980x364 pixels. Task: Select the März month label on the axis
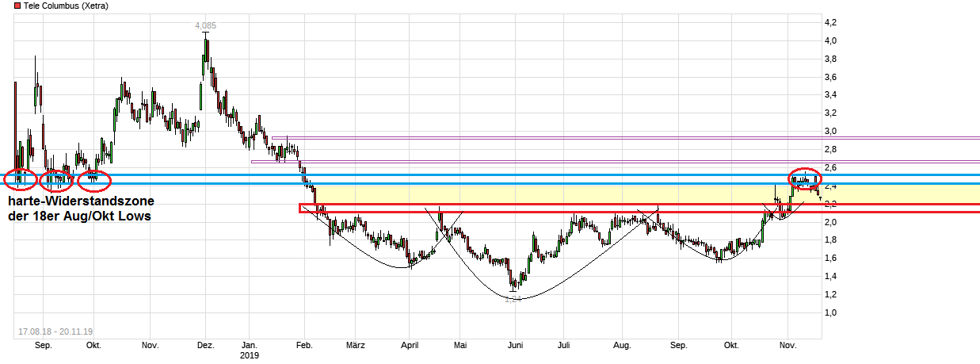click(x=356, y=346)
